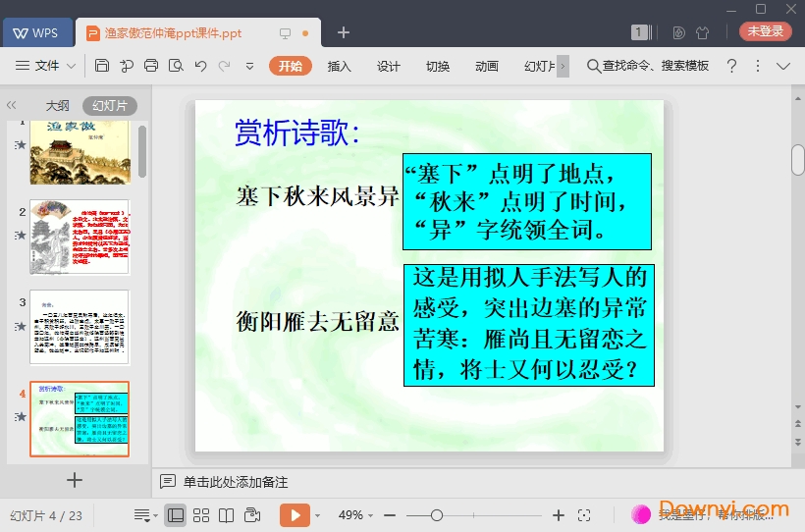Open the three-dot more options menu
This screenshot has width=805, height=532.
(x=758, y=66)
